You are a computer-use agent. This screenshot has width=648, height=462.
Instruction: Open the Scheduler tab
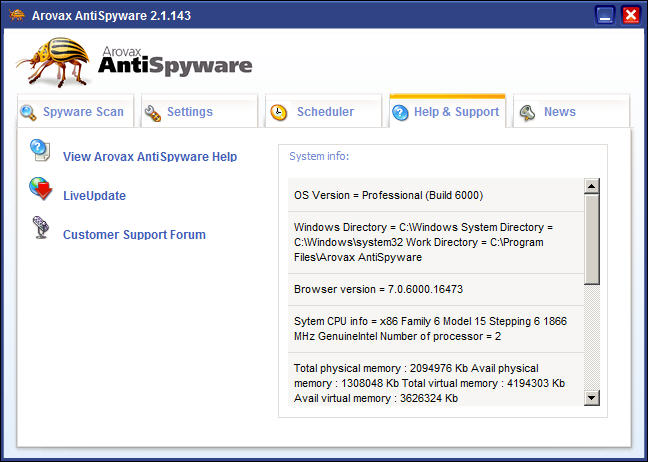click(323, 111)
